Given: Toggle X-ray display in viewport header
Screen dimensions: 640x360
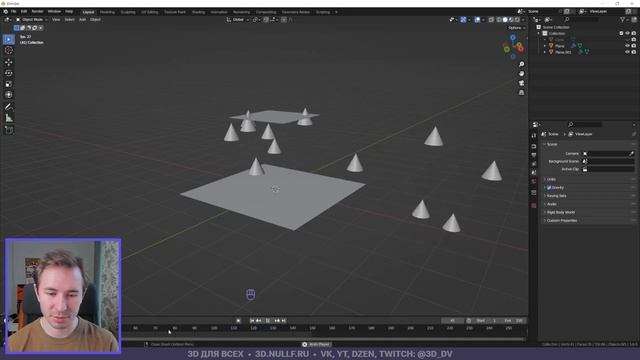Looking at the screenshot, I should point(491,20).
